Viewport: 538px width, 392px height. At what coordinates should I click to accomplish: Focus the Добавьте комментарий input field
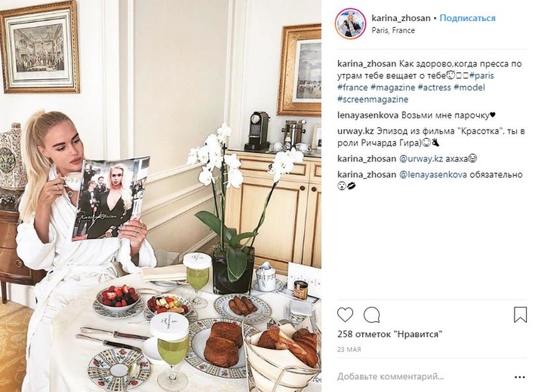point(422,377)
